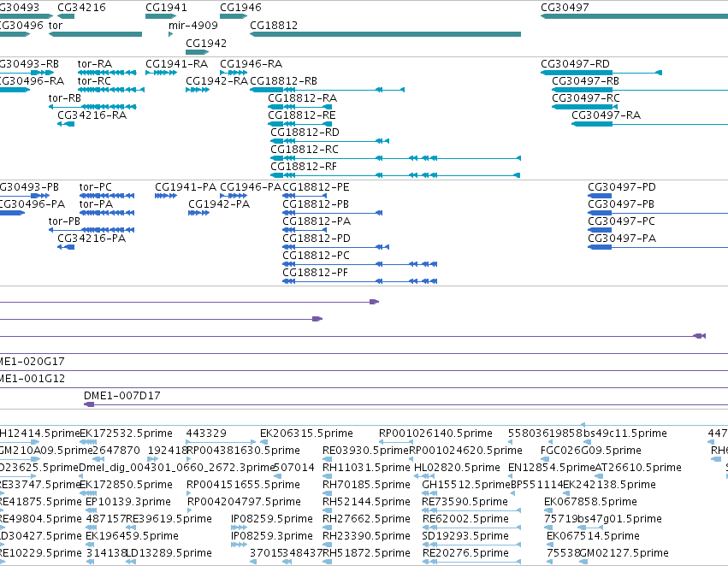Open transcript CG30497-RD
This screenshot has height=566, width=728.
tap(601, 73)
